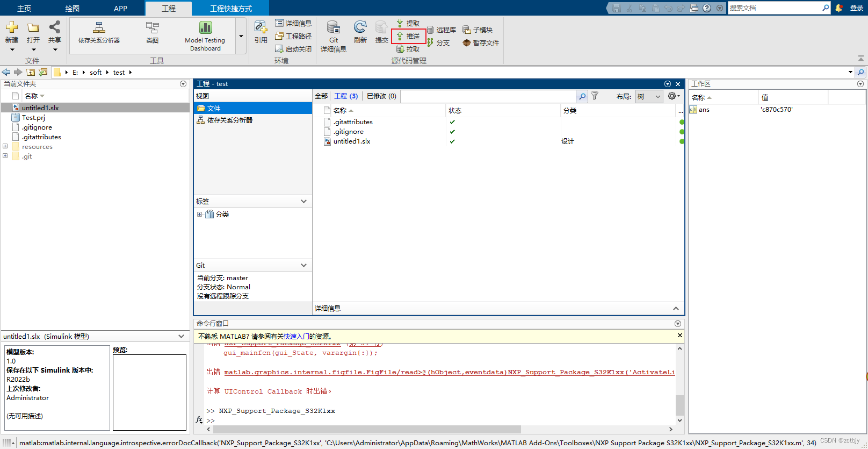
Task: Open Git 详细信息
Action: 334,37
